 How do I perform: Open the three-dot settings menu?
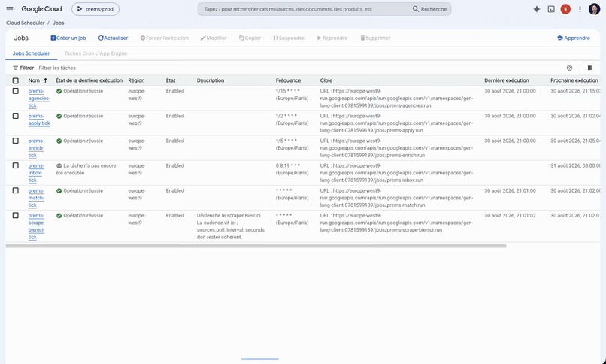pyautogui.click(x=580, y=9)
